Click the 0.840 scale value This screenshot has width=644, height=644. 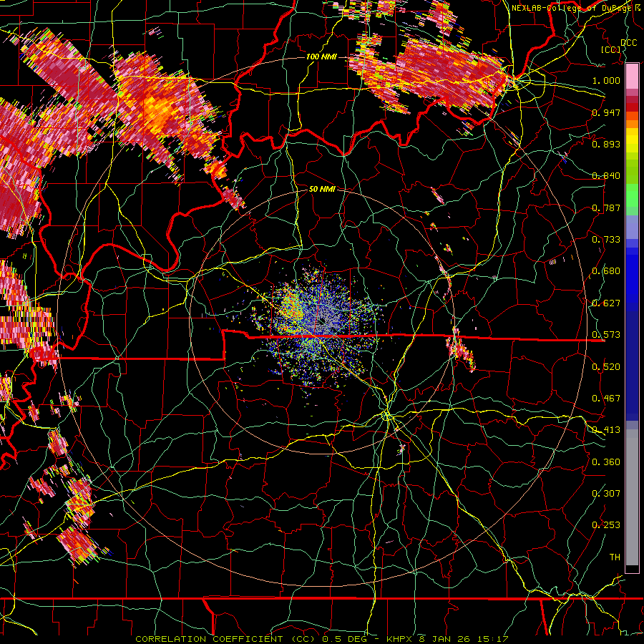[x=606, y=176]
